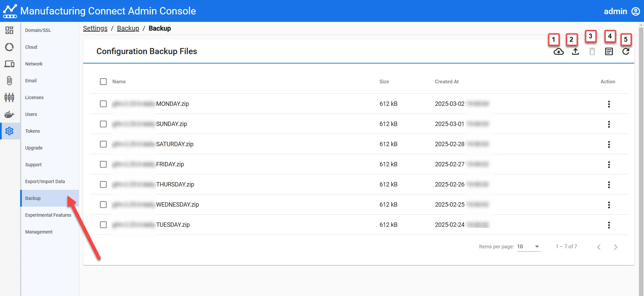Open the dashboard icon in left rail
Image resolution: width=644 pixels, height=296 pixels.
pos(9,30)
